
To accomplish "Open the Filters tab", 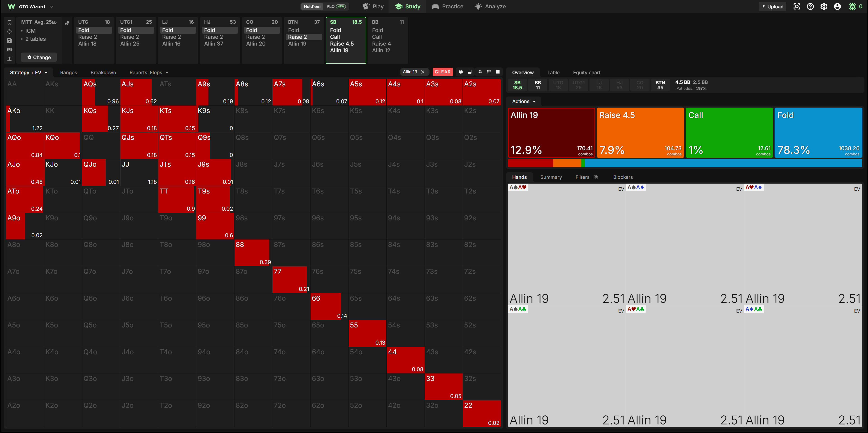I will pos(586,177).
